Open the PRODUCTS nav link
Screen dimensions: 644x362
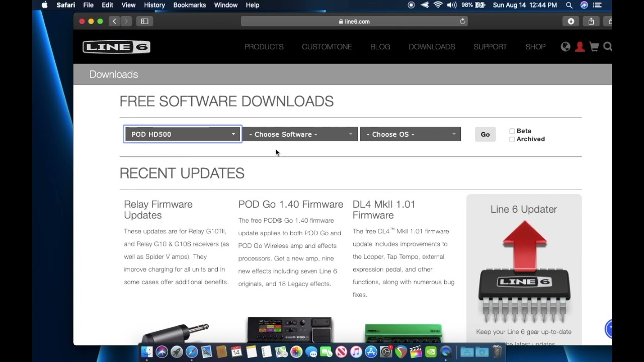point(264,47)
